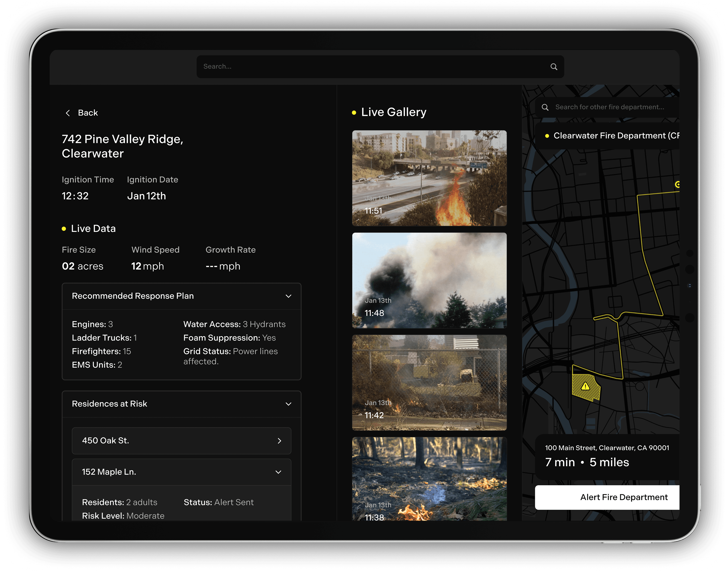Click the Back arrow icon
The height and width of the screenshot is (571, 728).
click(x=68, y=113)
